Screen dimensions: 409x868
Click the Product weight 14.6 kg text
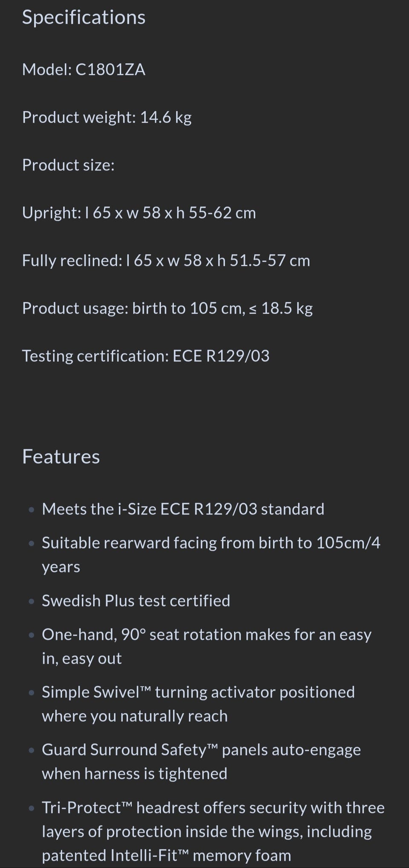click(107, 117)
